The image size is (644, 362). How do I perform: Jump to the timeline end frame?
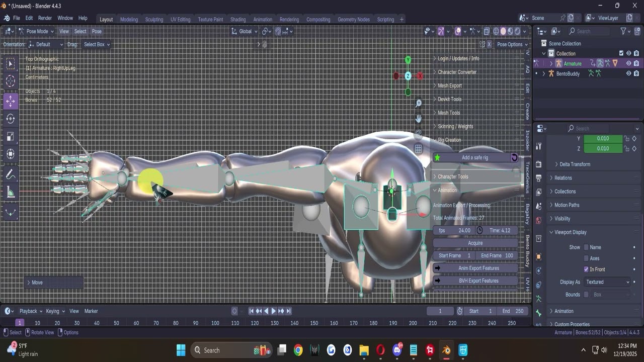pyautogui.click(x=289, y=311)
